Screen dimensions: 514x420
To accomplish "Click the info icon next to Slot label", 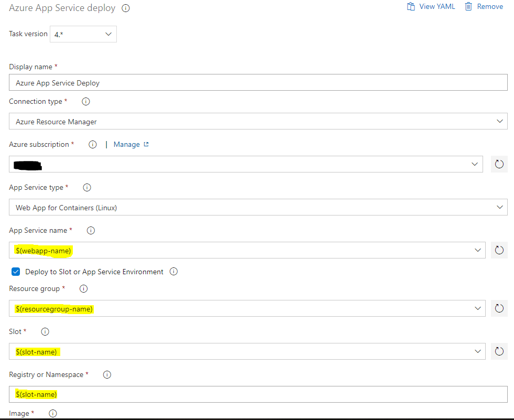I will point(45,331).
